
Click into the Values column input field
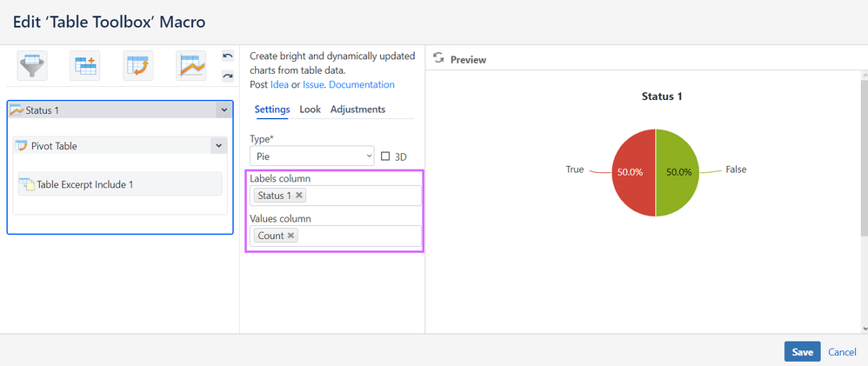pyautogui.click(x=336, y=236)
